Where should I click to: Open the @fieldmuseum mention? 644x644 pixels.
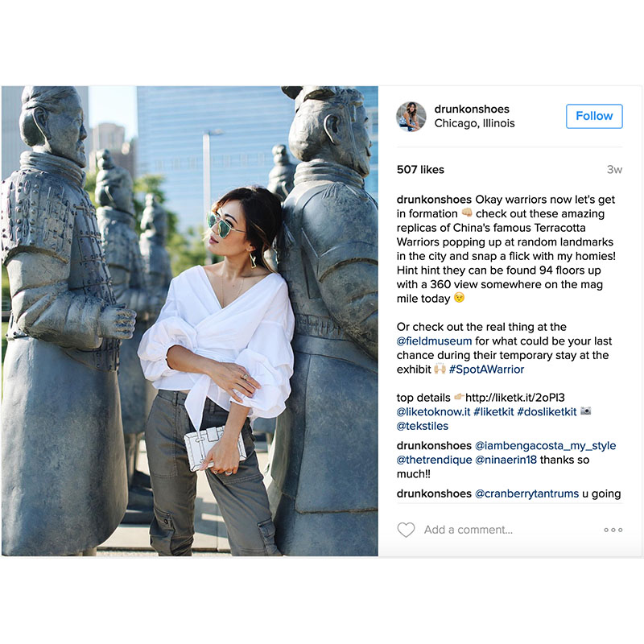[x=434, y=341]
